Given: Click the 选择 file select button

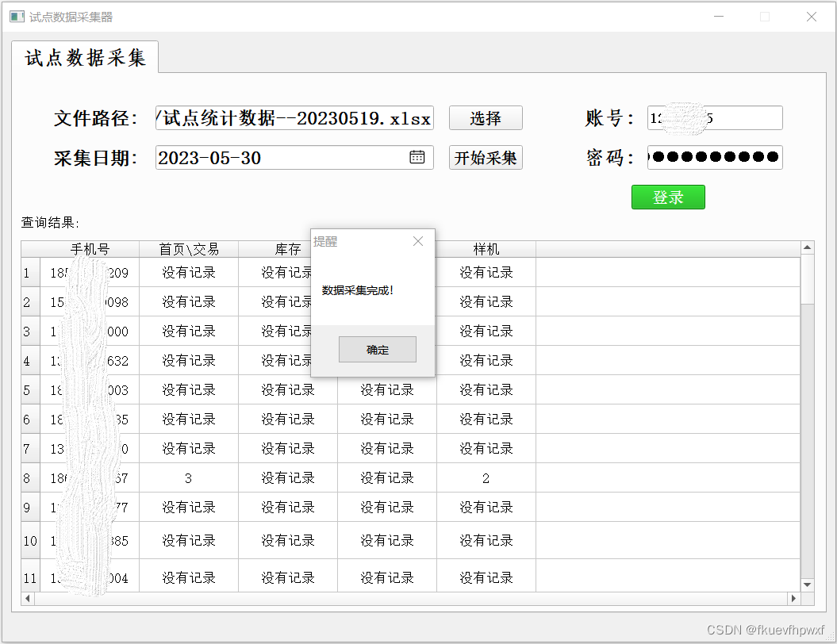Looking at the screenshot, I should click(486, 118).
